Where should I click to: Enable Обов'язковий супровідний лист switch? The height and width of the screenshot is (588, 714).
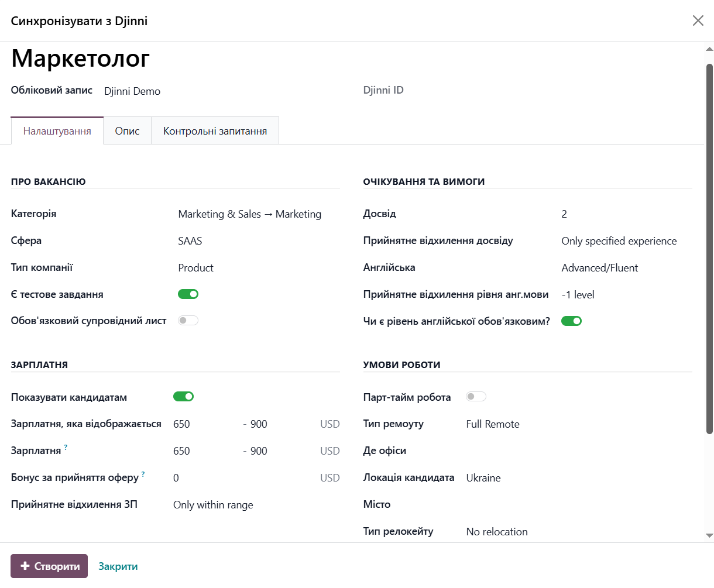pyautogui.click(x=188, y=320)
